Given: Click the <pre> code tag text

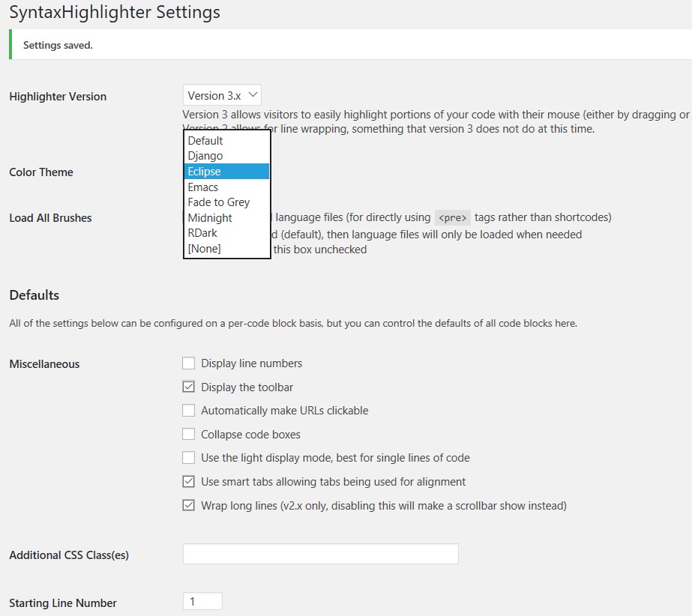Looking at the screenshot, I should point(452,217).
